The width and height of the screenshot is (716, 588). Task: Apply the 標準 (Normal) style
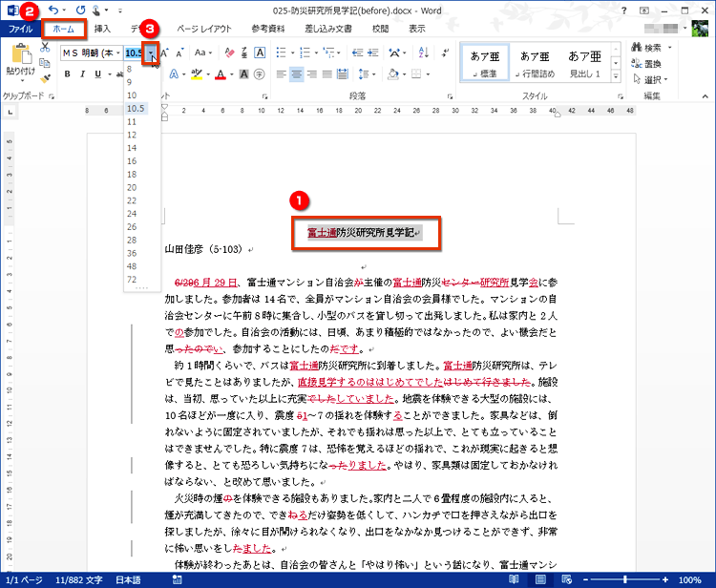pyautogui.click(x=484, y=63)
